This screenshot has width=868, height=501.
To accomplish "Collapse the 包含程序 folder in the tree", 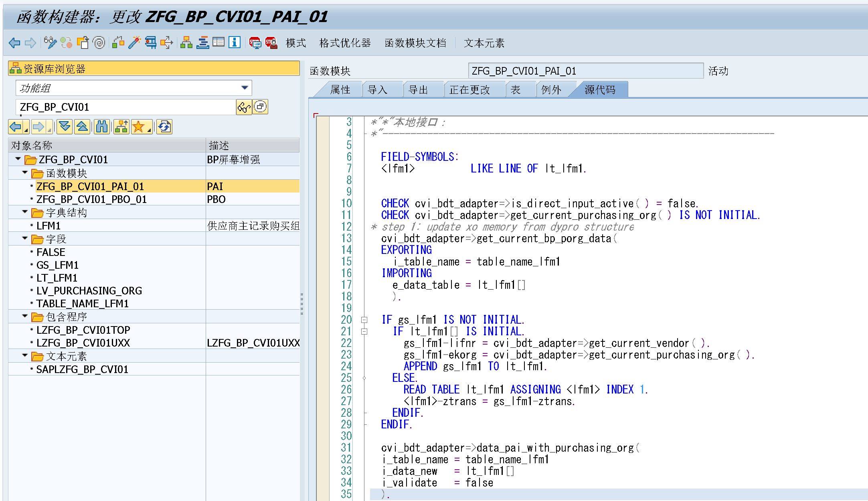I will pyautogui.click(x=25, y=316).
